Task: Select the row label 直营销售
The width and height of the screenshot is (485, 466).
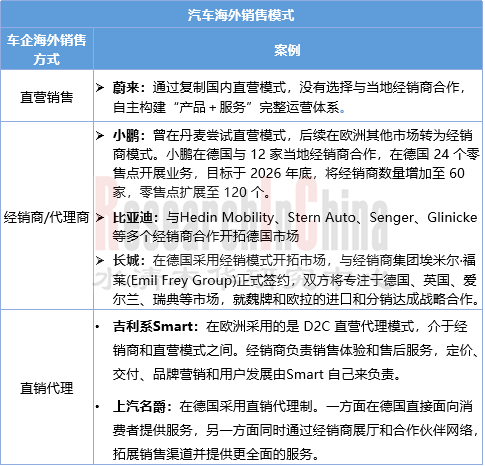Action: point(46,97)
